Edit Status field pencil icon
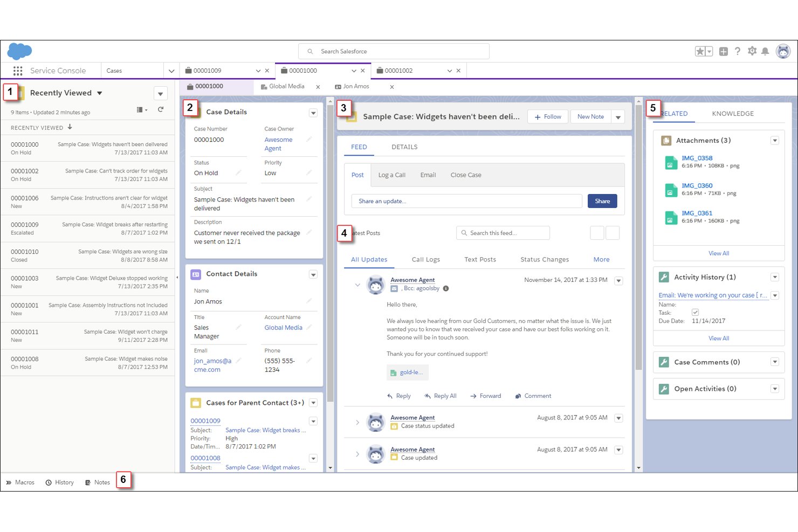 [x=238, y=172]
